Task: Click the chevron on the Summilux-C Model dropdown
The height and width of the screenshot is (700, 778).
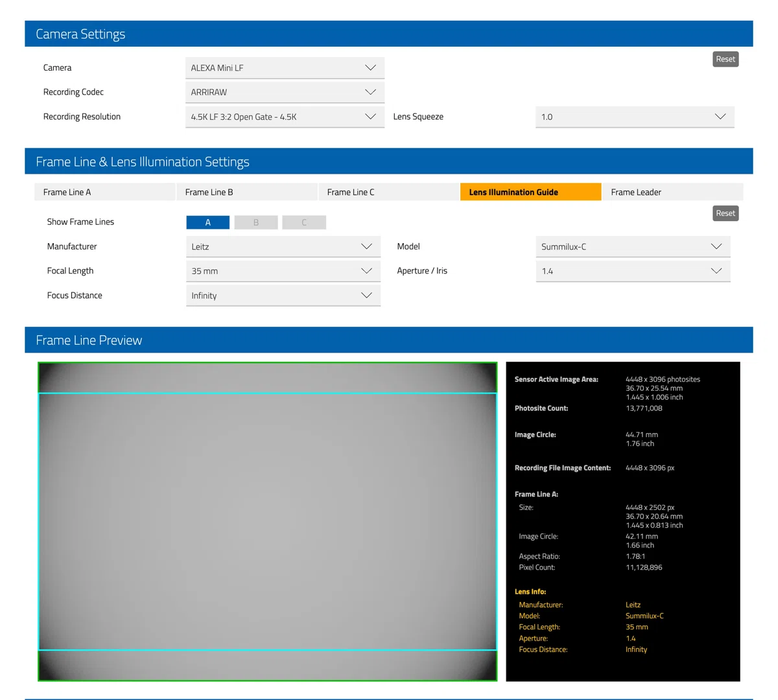Action: pos(716,246)
